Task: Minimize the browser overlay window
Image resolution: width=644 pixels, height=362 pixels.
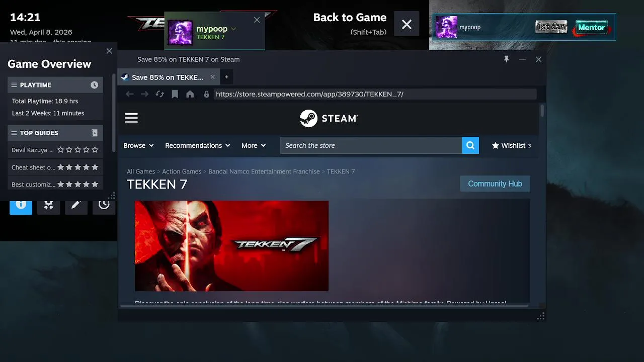Action: pyautogui.click(x=522, y=59)
